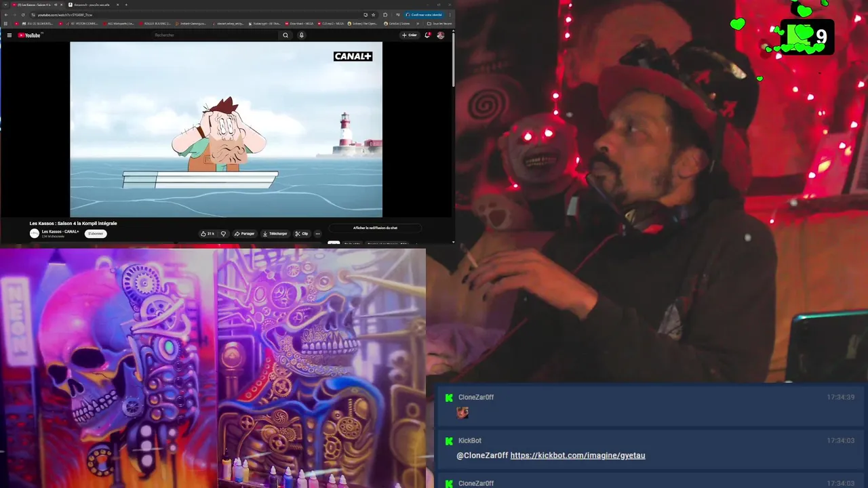The height and width of the screenshot is (488, 868).
Task: Click the Rechercher search input field
Action: (x=216, y=35)
